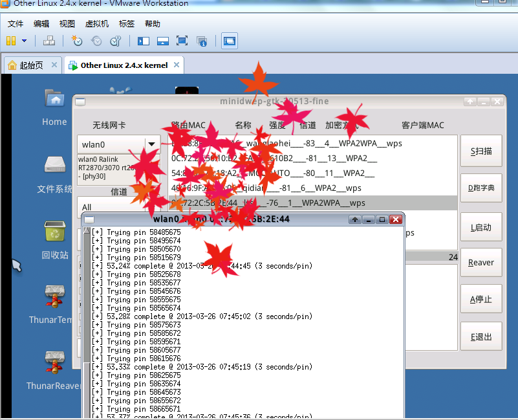Shade the reaver terminal window arrow button
This screenshot has height=420, width=518.
point(355,219)
